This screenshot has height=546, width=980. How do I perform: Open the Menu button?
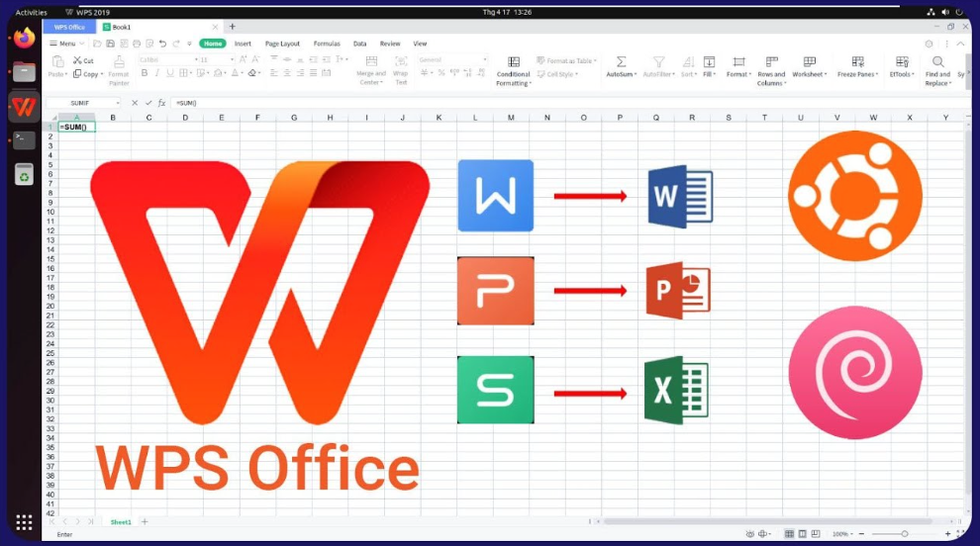[66, 44]
